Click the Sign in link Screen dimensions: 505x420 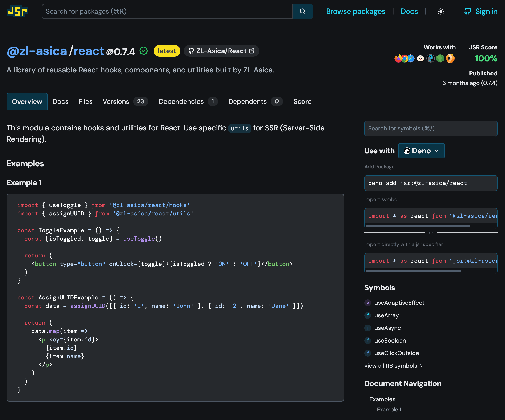pyautogui.click(x=486, y=11)
